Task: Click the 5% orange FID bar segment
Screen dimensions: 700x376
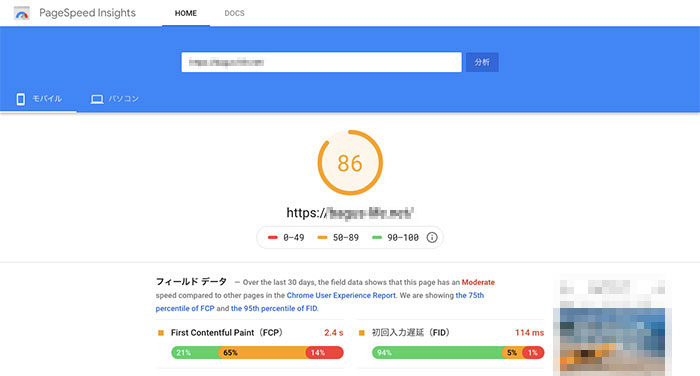Action: pos(512,353)
